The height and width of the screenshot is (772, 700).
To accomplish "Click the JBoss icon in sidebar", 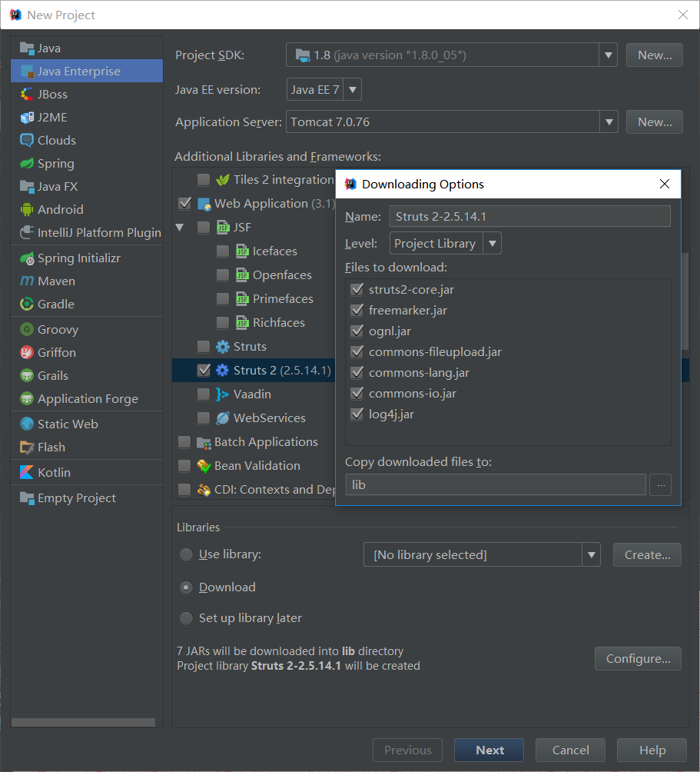I will click(27, 94).
